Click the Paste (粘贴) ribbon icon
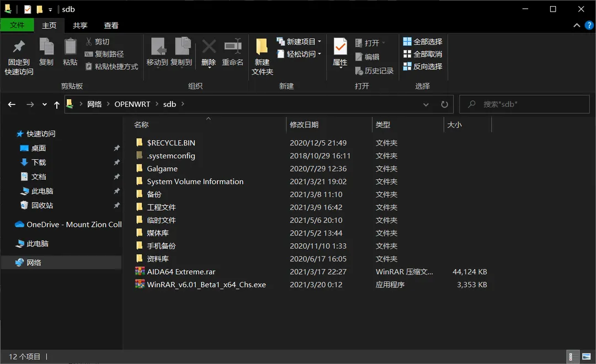 point(70,47)
